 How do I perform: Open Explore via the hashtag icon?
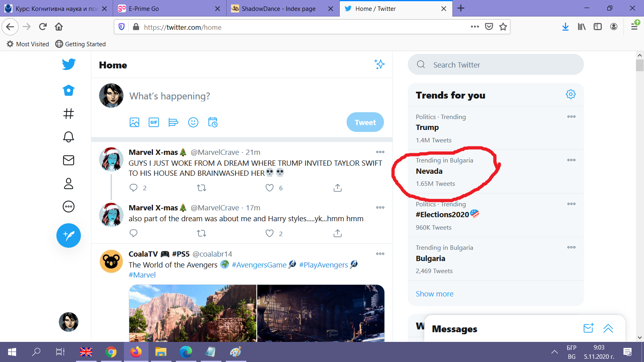(69, 114)
